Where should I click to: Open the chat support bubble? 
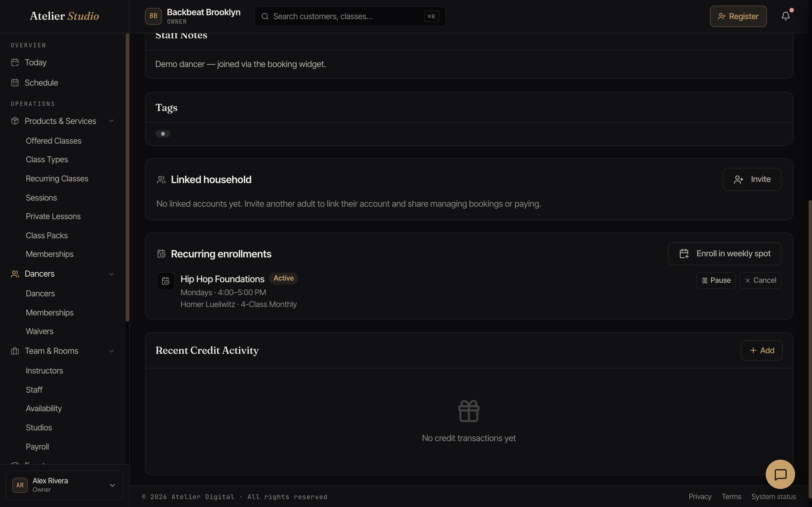click(780, 475)
